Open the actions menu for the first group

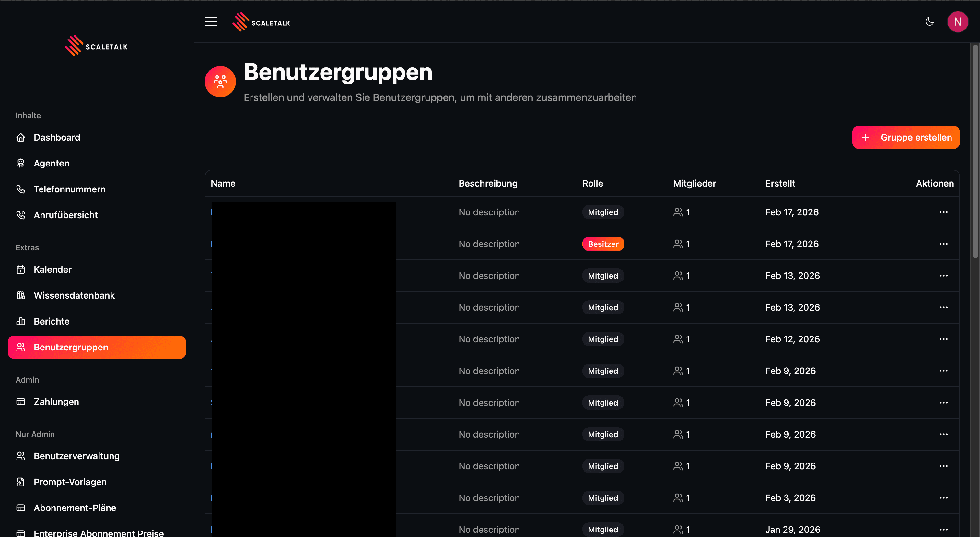pos(944,212)
